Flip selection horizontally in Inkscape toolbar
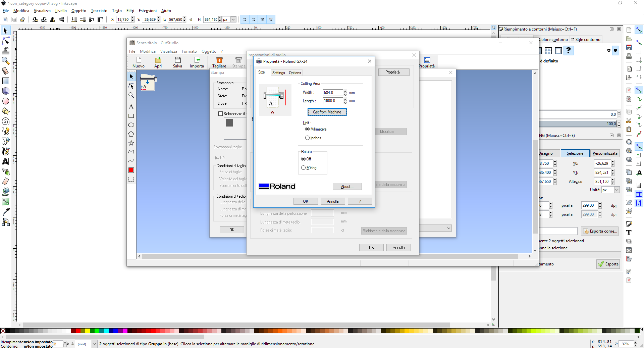The height and width of the screenshot is (348, 644). [53, 19]
